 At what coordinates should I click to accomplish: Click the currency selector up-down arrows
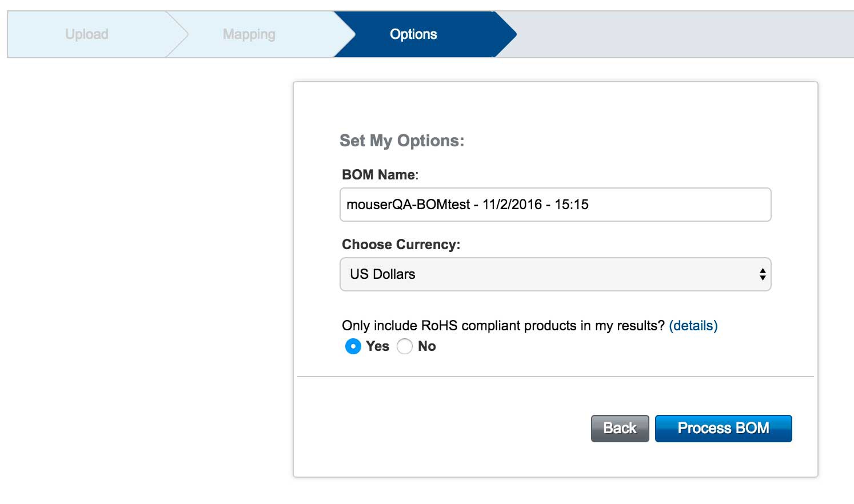coord(762,274)
